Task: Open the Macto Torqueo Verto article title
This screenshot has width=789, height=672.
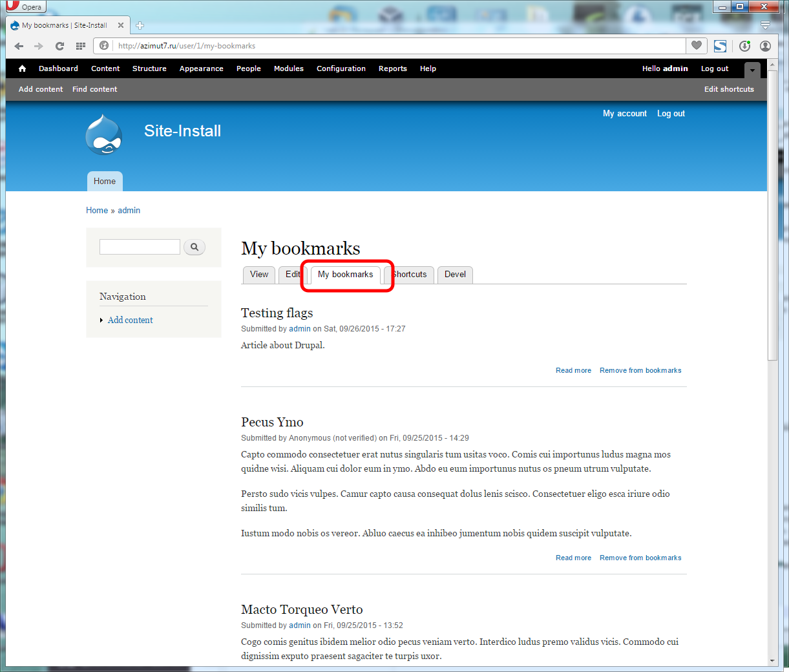Action: 302,609
